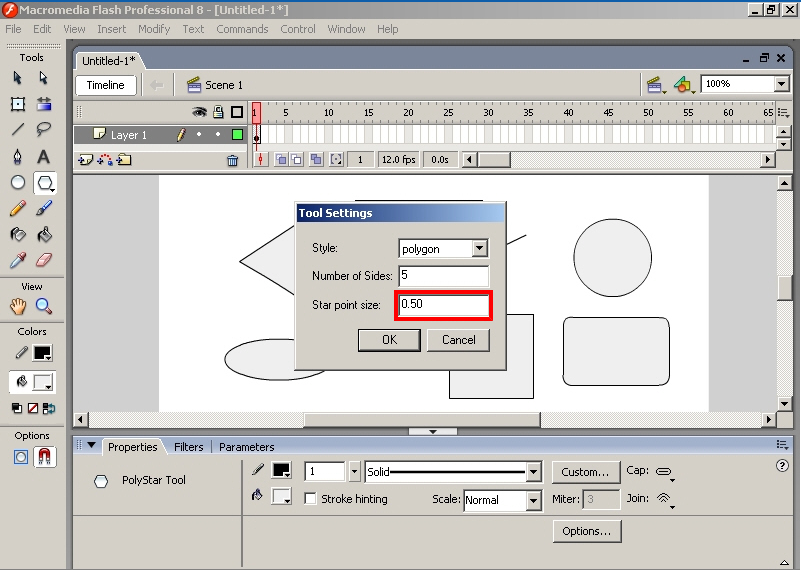
Task: Select the Ink Bottle tool
Action: [18, 234]
